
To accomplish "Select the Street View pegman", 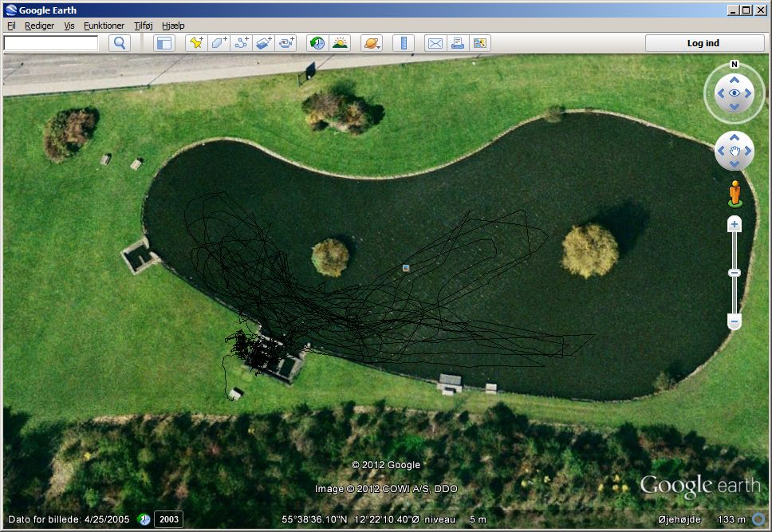I will point(735,194).
